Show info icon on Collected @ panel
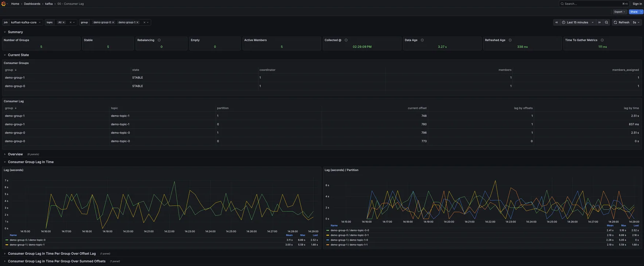 tap(346, 40)
